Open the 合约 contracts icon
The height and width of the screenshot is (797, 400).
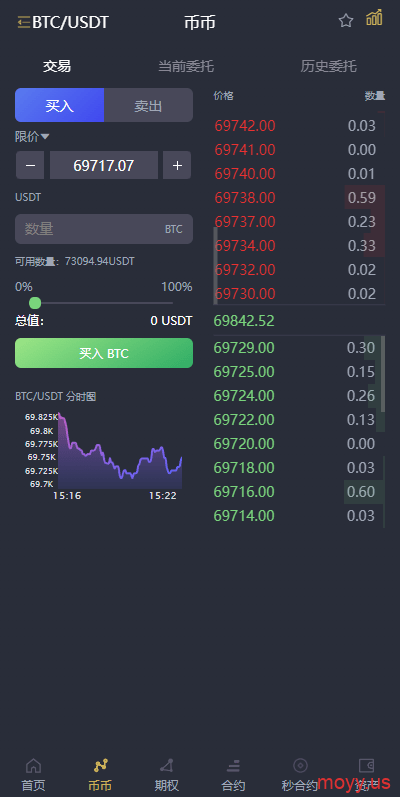pyautogui.click(x=233, y=765)
